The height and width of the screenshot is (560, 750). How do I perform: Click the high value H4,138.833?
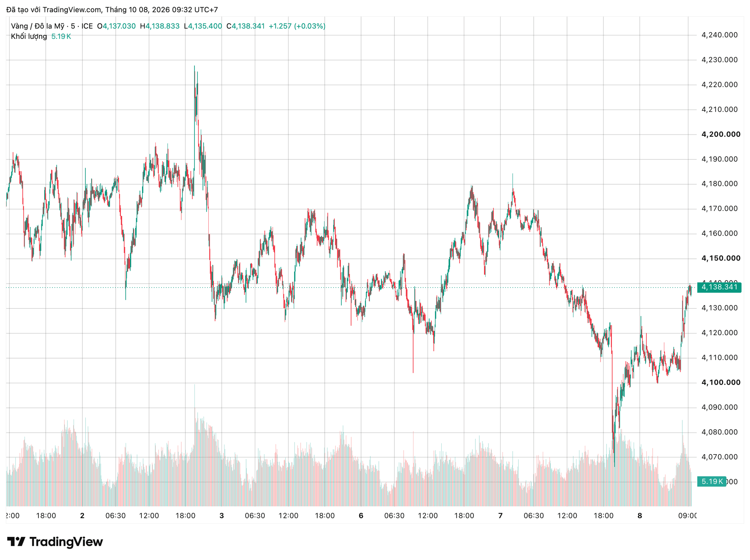pos(160,26)
